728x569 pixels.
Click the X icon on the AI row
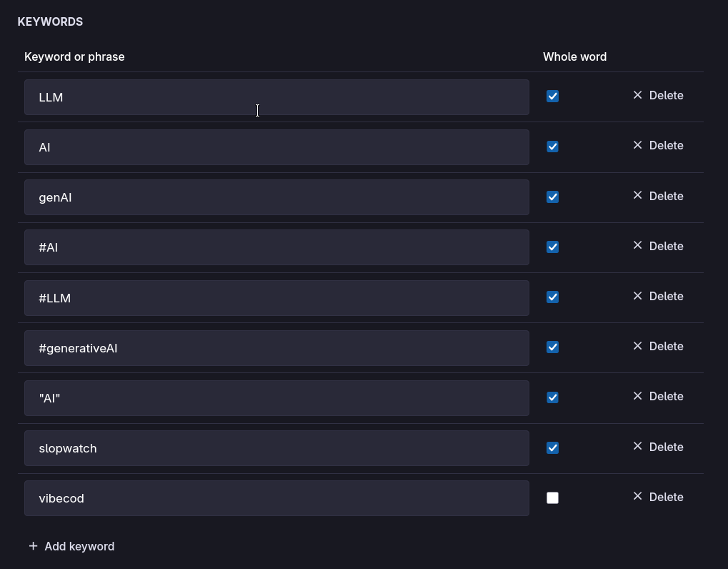(637, 145)
